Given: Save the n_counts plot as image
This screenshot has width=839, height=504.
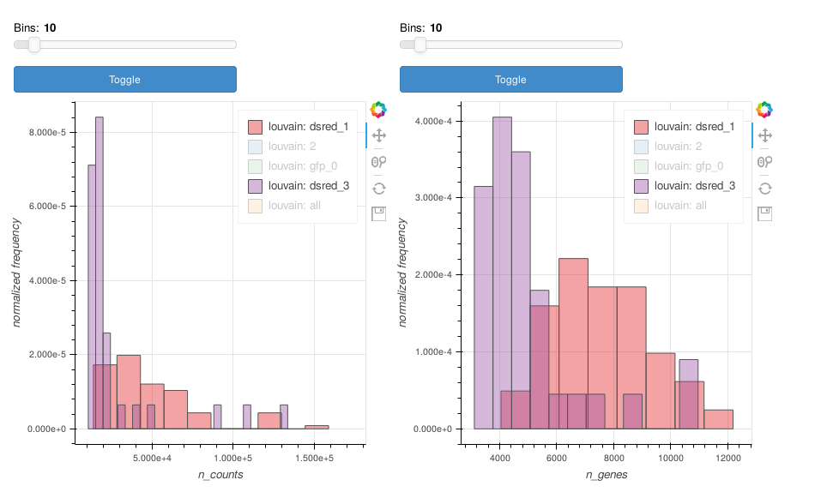Looking at the screenshot, I should pyautogui.click(x=379, y=213).
